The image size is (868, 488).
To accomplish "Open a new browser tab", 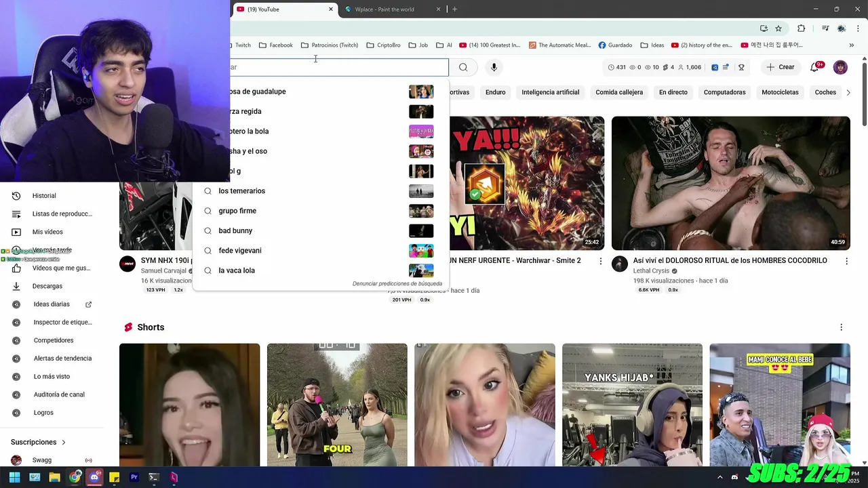I will [x=454, y=9].
